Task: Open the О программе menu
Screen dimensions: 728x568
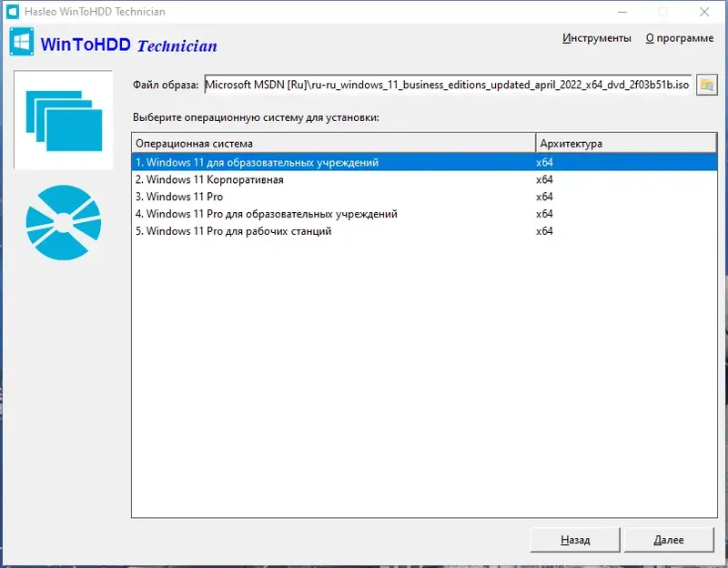Action: pos(679,38)
